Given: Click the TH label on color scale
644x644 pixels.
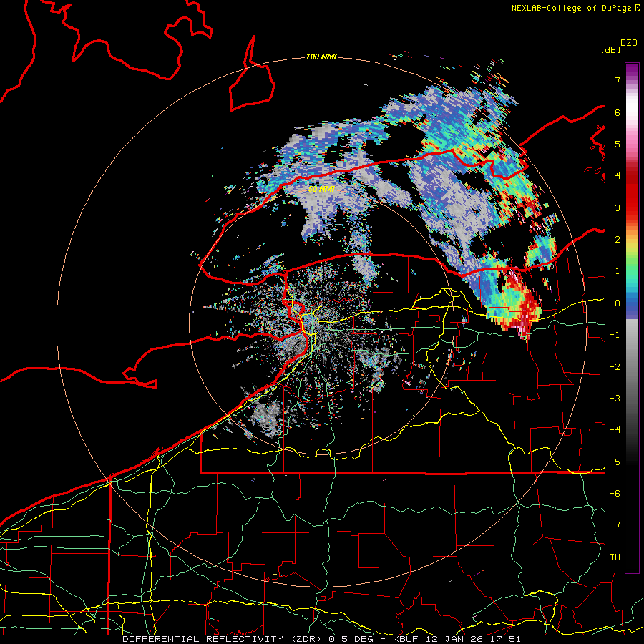Looking at the screenshot, I should [x=615, y=557].
